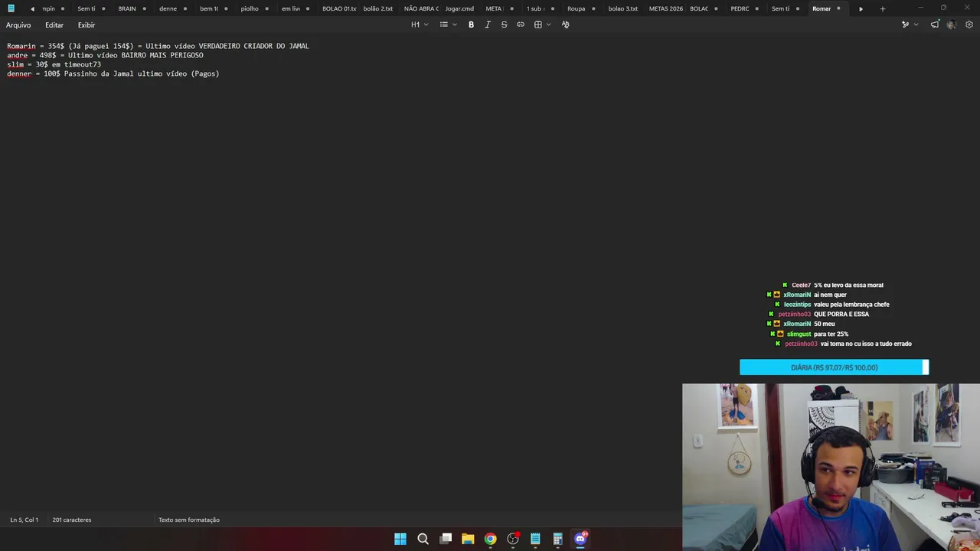
Task: Open the Arquivo menu
Action: [18, 25]
